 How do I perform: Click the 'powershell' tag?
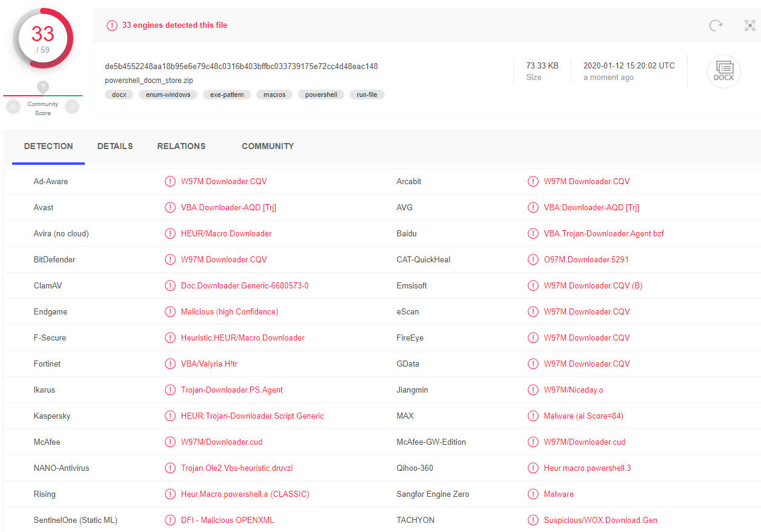[321, 95]
